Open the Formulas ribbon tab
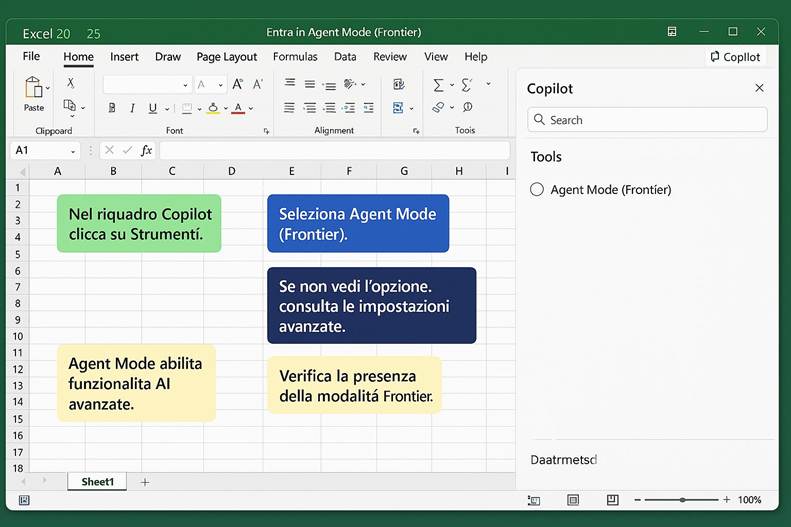This screenshot has width=791, height=527. (295, 57)
